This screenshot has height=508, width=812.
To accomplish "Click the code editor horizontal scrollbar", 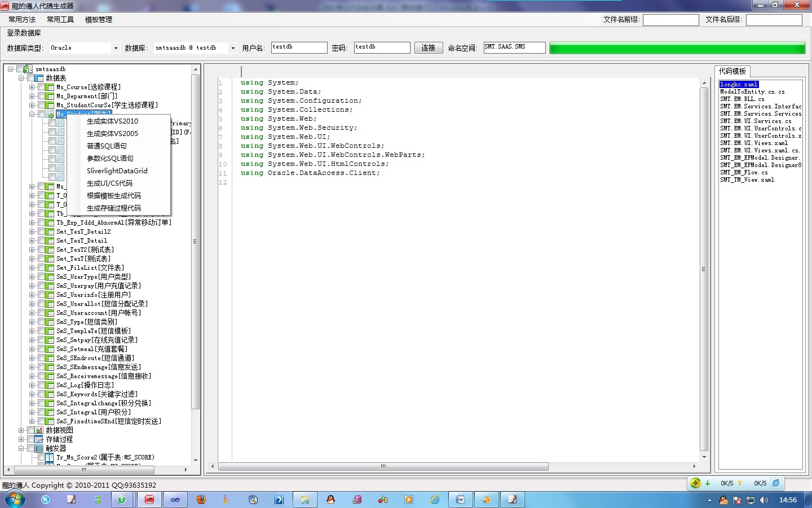I will 383,467.
